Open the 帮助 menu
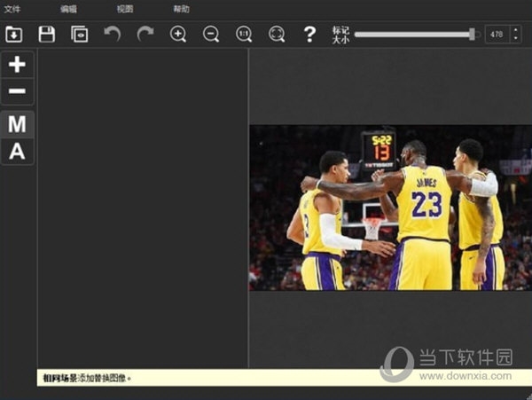The image size is (532, 400). tap(181, 9)
